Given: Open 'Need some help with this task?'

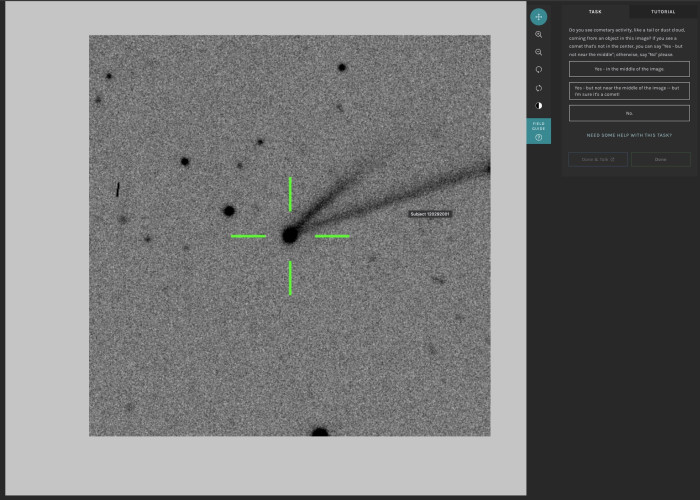Looking at the screenshot, I should 629,135.
